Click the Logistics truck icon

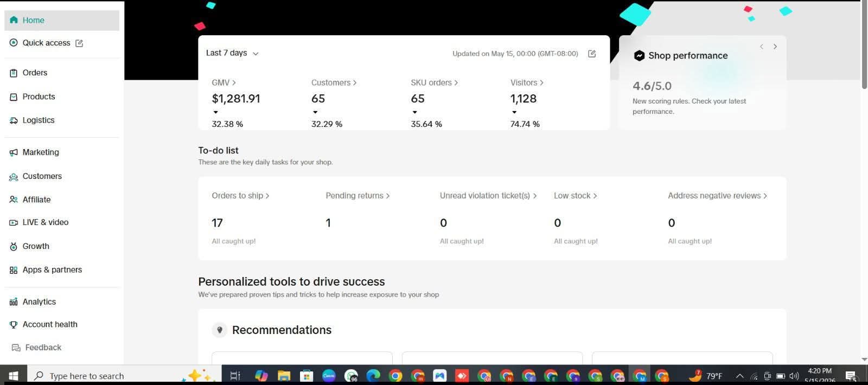tap(14, 120)
